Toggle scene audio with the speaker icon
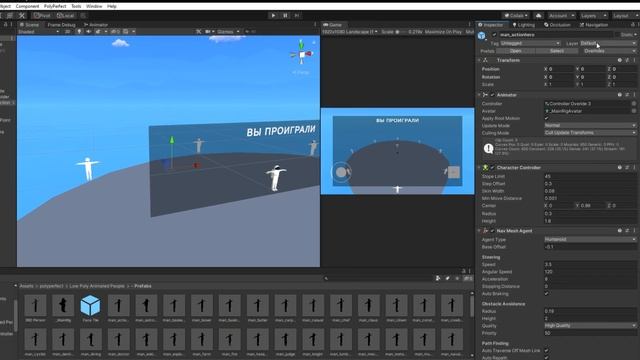This screenshot has width=640, height=360. coord(88,31)
